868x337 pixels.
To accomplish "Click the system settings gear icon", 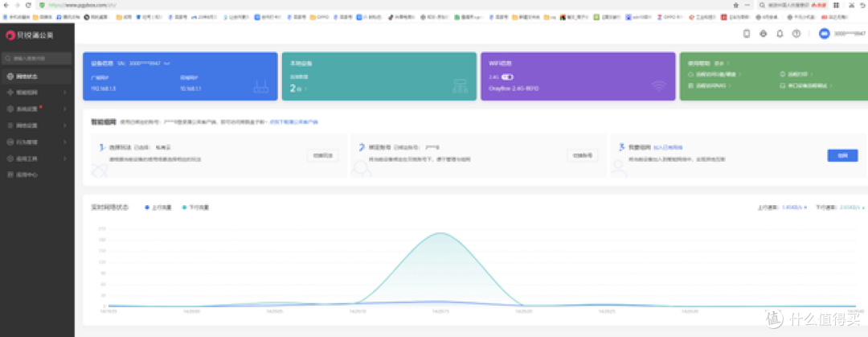I will point(10,109).
